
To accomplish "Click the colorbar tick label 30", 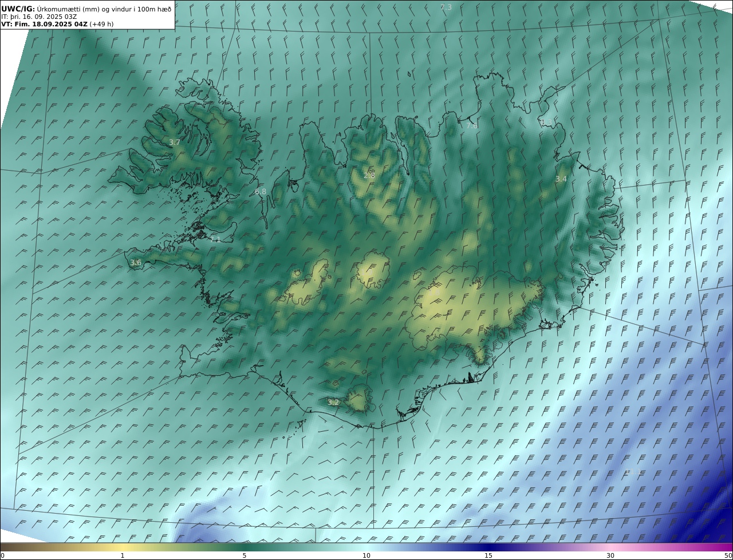I will 610,555.
